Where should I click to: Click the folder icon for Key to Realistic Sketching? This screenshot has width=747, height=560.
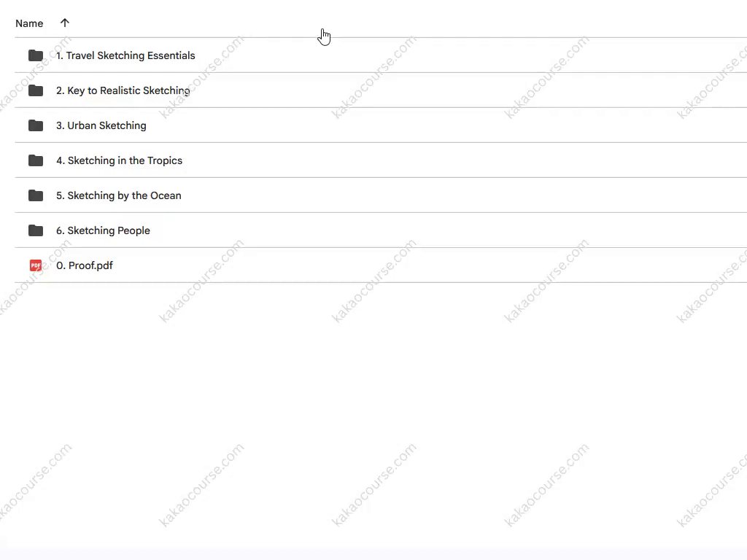click(36, 90)
